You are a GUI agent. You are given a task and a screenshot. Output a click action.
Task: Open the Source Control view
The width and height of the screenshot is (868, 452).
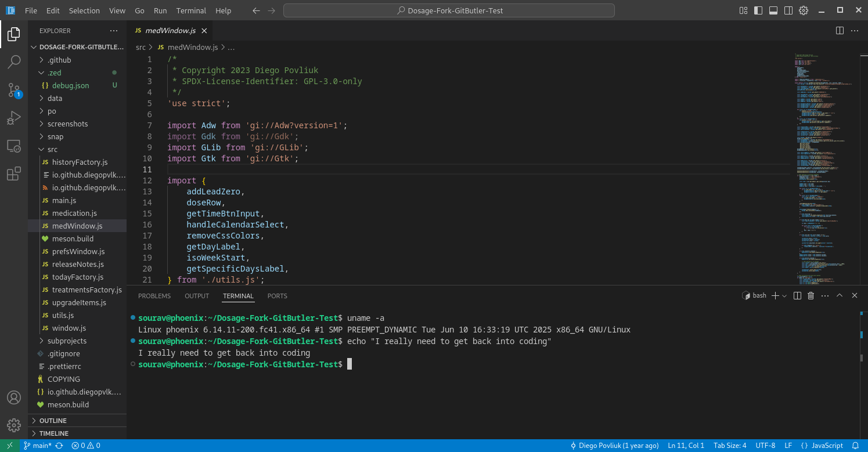coord(14,90)
